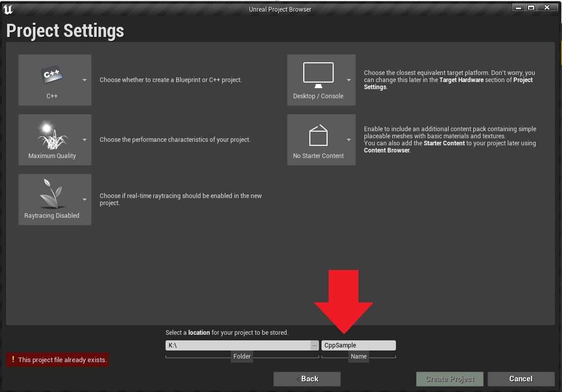Viewport: 562px width, 392px height.
Task: Browse for folder with the ellipsis button
Action: click(315, 345)
